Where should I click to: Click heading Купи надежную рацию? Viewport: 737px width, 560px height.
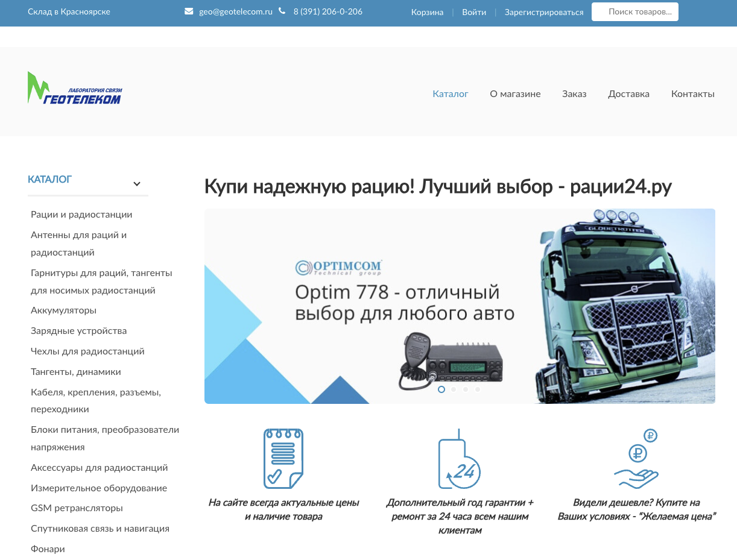[438, 187]
